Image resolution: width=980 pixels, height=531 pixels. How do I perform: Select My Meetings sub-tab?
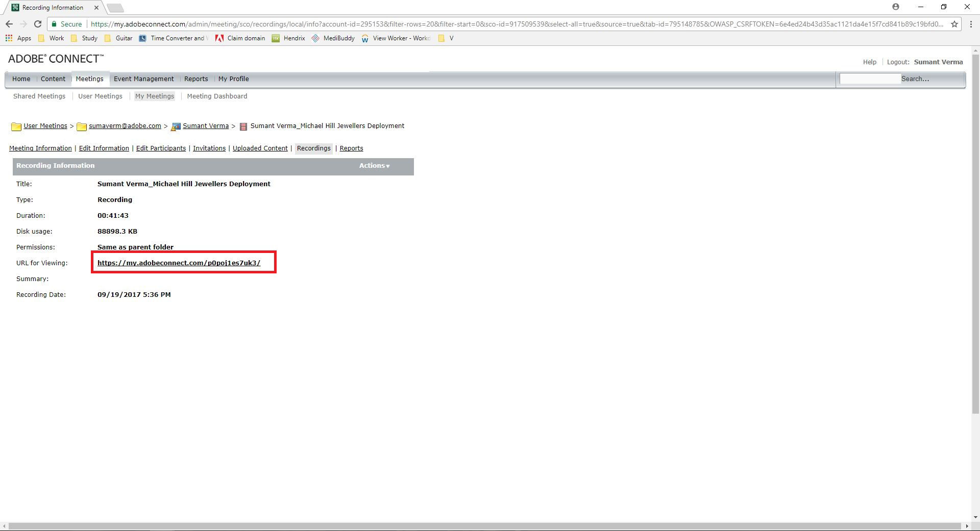155,96
